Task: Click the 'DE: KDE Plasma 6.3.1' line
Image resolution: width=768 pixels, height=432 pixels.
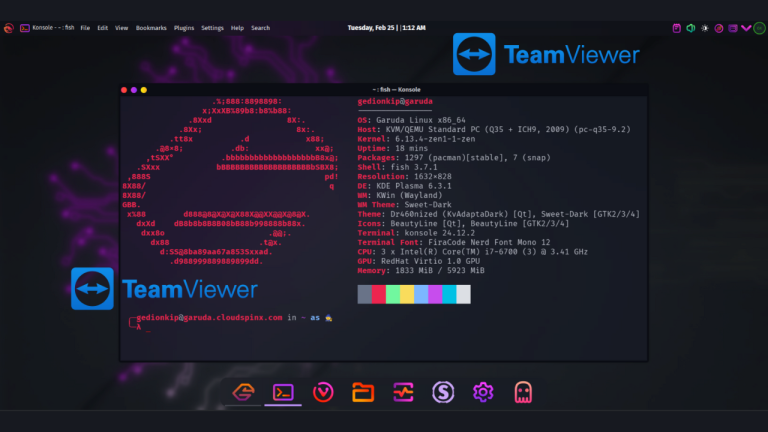Action: [405, 186]
